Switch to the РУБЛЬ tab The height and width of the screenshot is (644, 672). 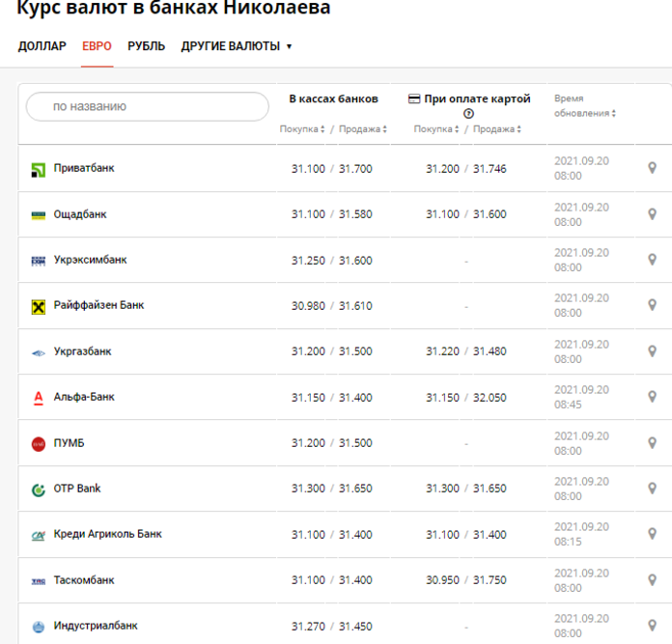click(x=146, y=46)
